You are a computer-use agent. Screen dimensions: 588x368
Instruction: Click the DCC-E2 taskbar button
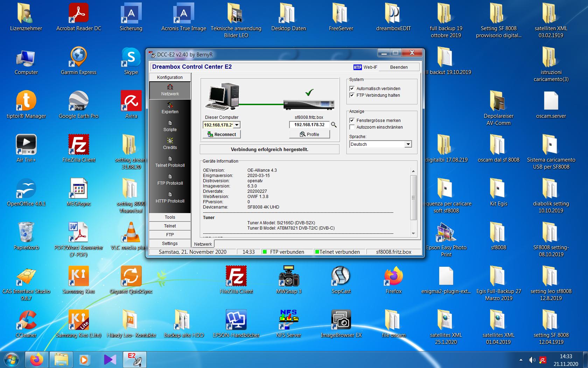click(x=134, y=360)
